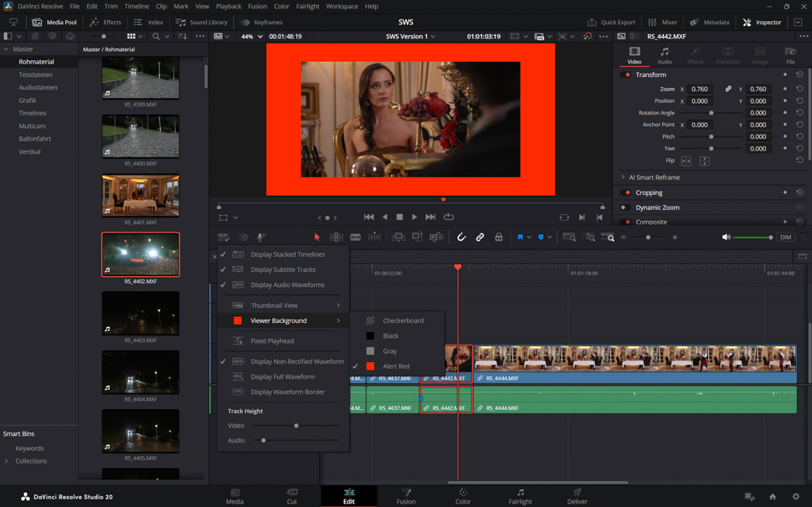Screen dimensions: 812x507
Task: Expand the AI Smart Reframe section
Action: [x=654, y=177]
